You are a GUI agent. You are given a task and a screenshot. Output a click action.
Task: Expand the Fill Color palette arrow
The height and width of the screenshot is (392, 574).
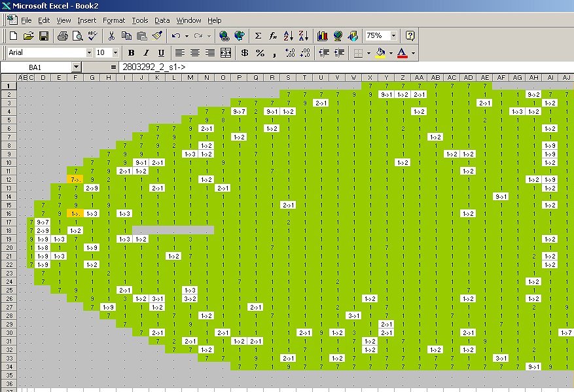(x=391, y=53)
